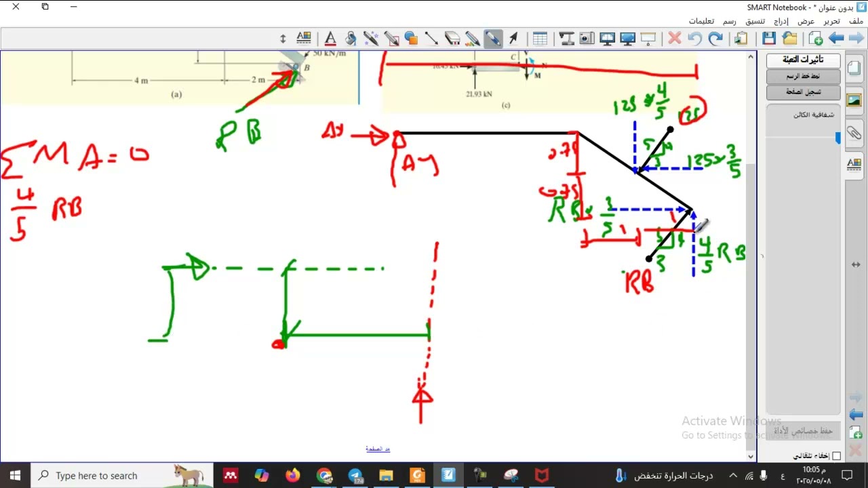The height and width of the screenshot is (488, 868).
Task: Open Telegram from the taskbar
Action: point(355,475)
